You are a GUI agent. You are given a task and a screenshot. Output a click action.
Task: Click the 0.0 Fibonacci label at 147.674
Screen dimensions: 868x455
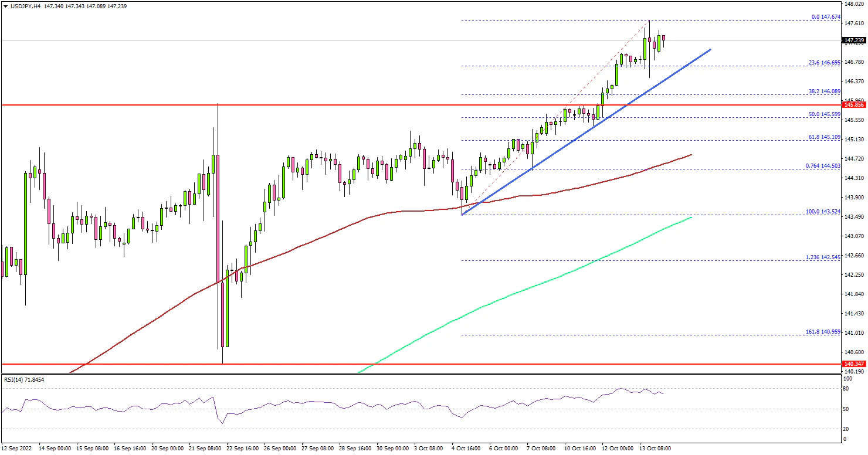(x=825, y=17)
